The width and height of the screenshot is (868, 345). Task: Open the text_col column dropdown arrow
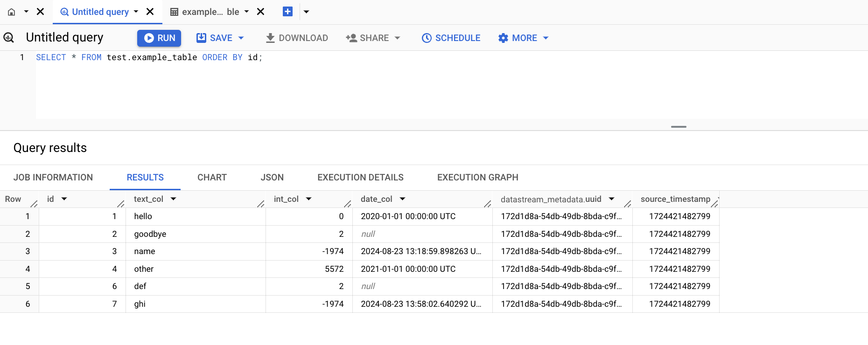click(x=174, y=199)
